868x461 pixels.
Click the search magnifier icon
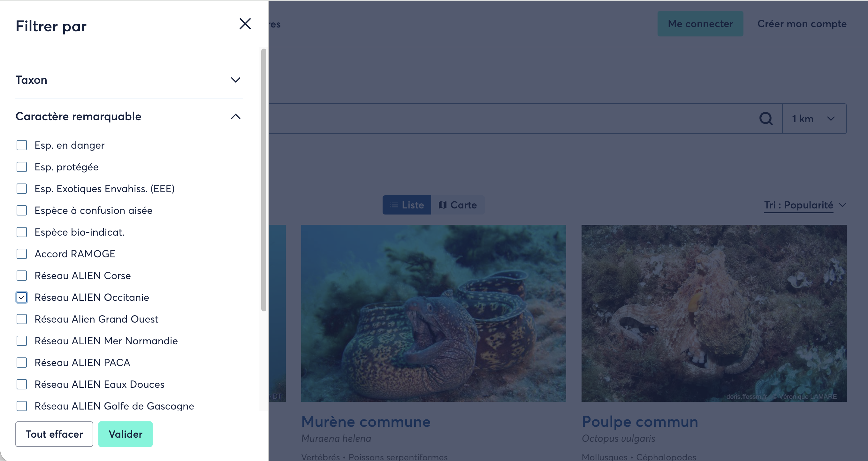[x=765, y=119]
